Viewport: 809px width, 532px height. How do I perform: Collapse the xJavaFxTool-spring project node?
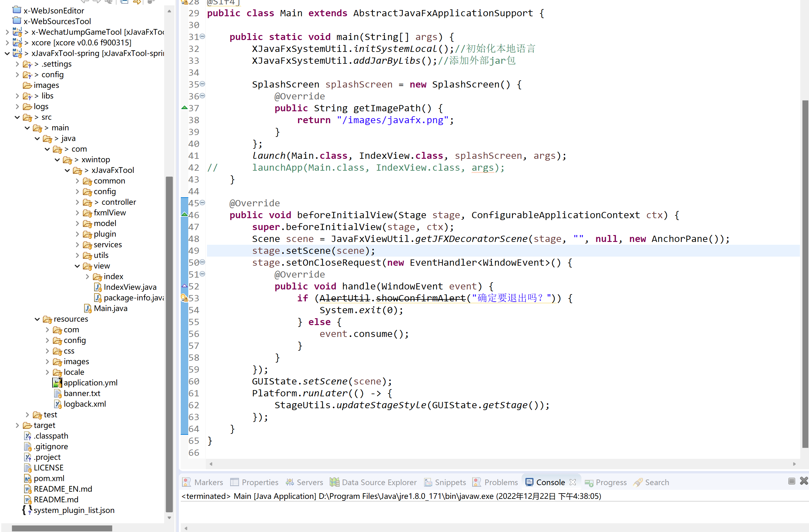click(x=7, y=53)
